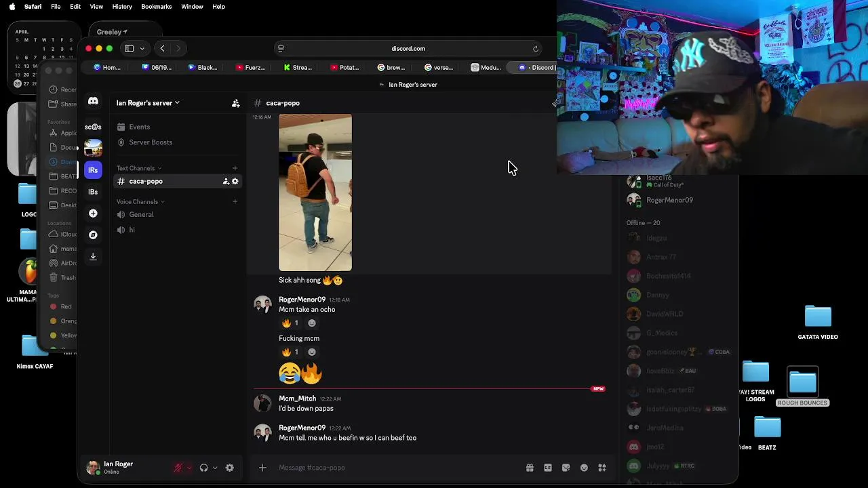868x488 pixels.
Task: Create channel in Text Channels plus
Action: coord(235,168)
